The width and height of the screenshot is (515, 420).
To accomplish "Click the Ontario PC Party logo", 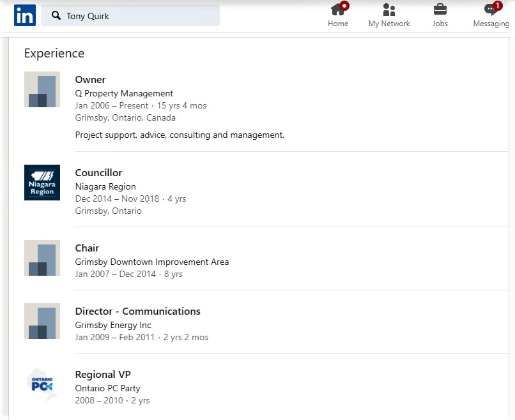I will [42, 384].
